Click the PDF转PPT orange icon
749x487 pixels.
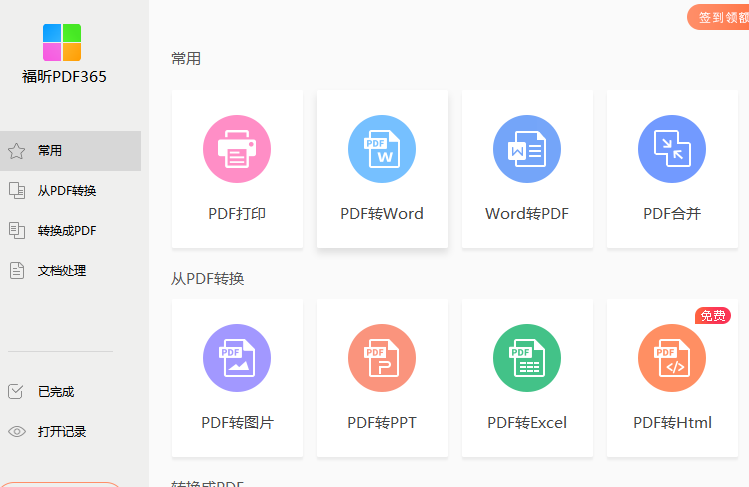[x=382, y=358]
